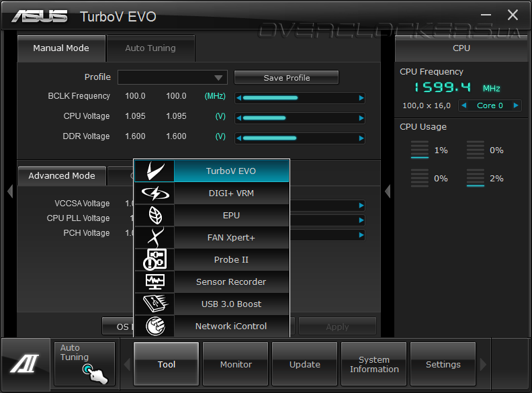532x393 pixels.
Task: Close the TurboV EVO window
Action: pos(513,15)
